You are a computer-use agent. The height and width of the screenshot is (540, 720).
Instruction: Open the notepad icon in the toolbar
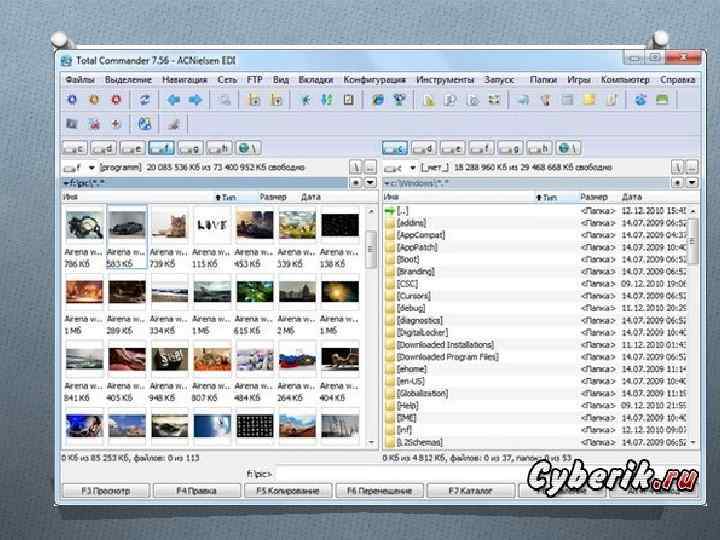click(349, 100)
